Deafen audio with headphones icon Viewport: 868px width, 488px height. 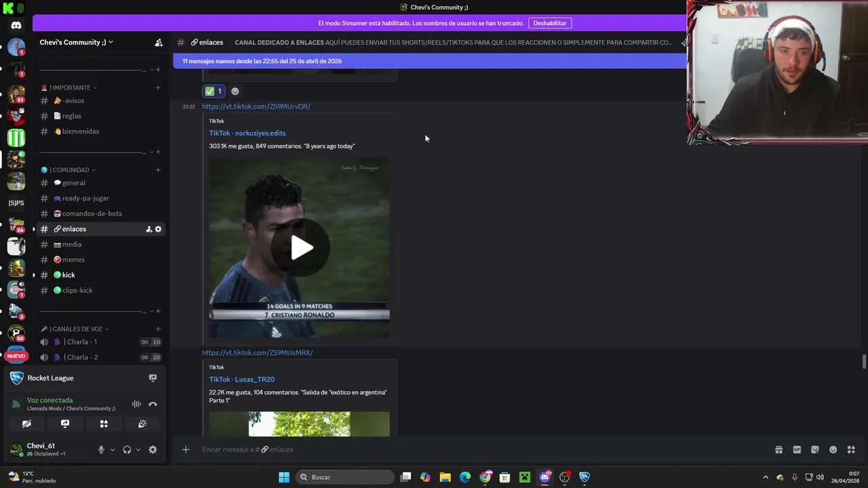(x=127, y=449)
